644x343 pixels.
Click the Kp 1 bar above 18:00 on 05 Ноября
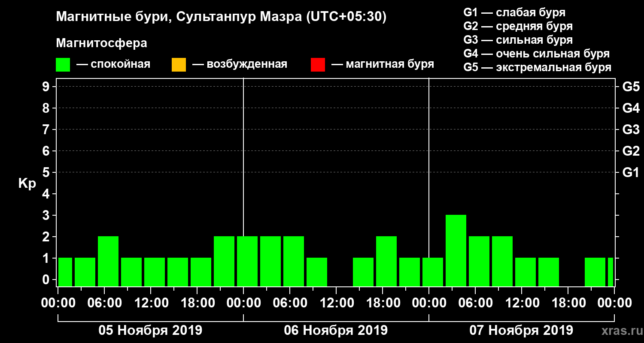point(201,272)
